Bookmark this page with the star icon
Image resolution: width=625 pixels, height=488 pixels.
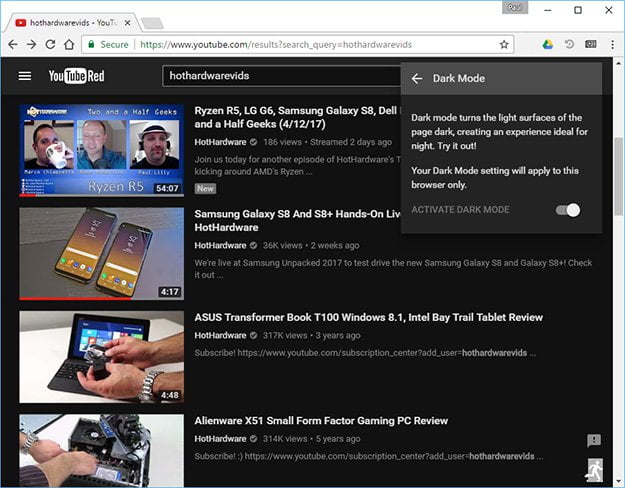pos(504,44)
